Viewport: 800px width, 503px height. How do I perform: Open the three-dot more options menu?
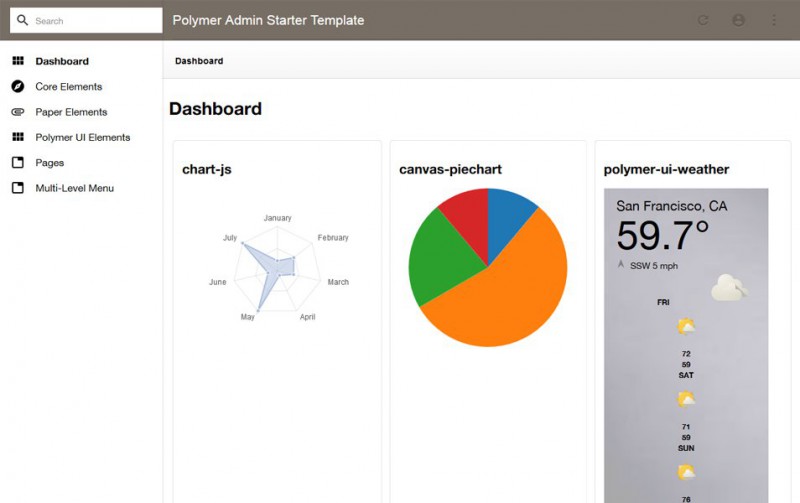[x=773, y=20]
